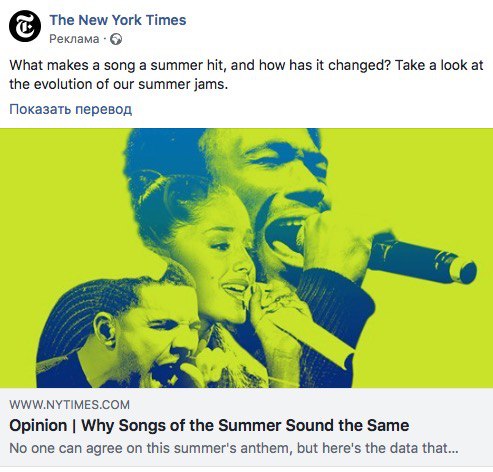Click the Реклама sponsored label
Screen dimensions: 493x472
pos(74,39)
